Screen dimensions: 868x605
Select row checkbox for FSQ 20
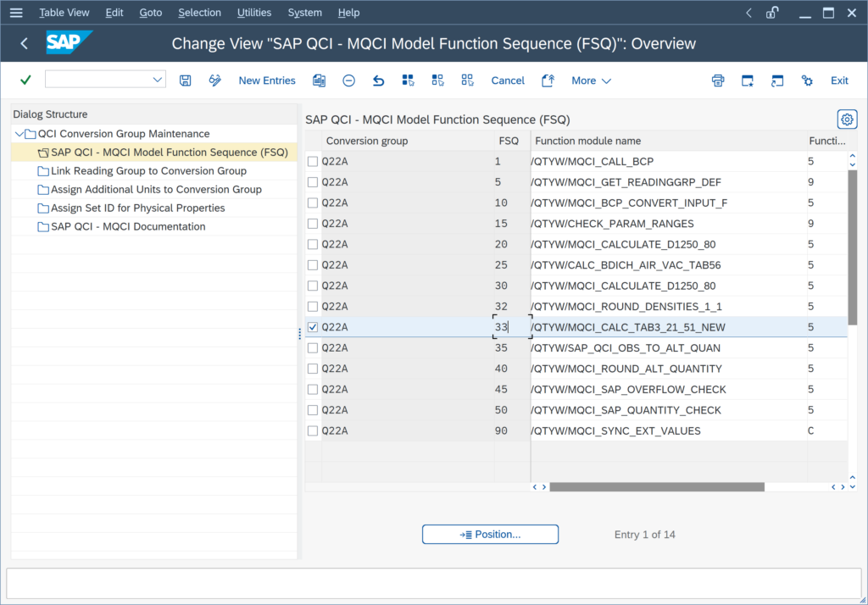coord(313,244)
